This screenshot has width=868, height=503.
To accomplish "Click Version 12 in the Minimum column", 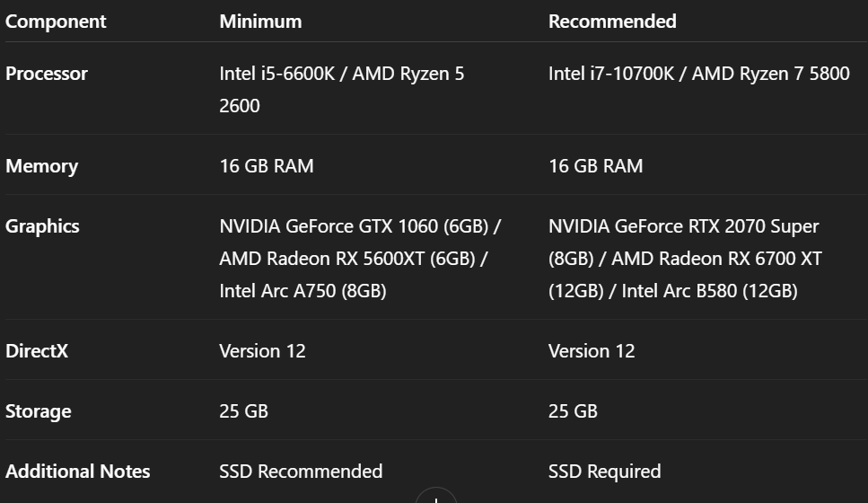I will [x=262, y=351].
